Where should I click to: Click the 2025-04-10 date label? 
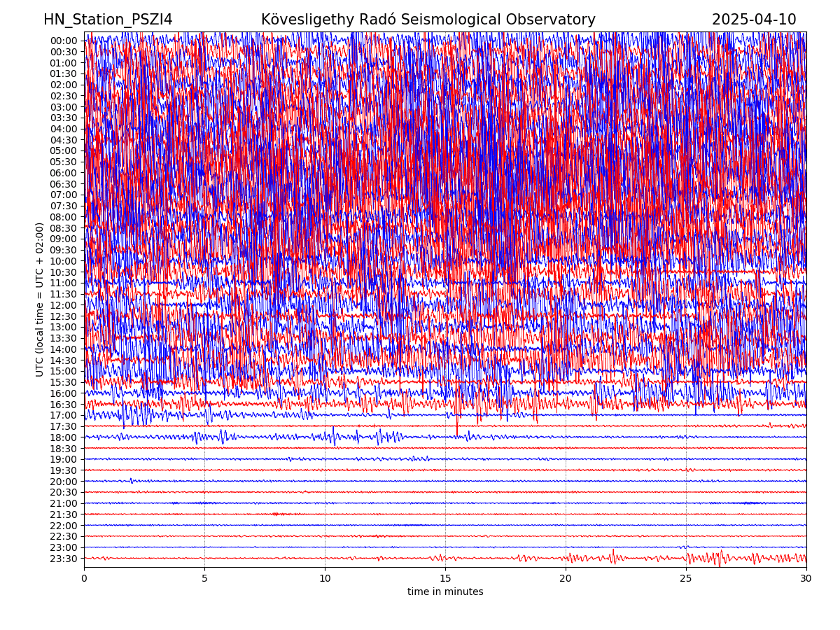click(x=754, y=20)
